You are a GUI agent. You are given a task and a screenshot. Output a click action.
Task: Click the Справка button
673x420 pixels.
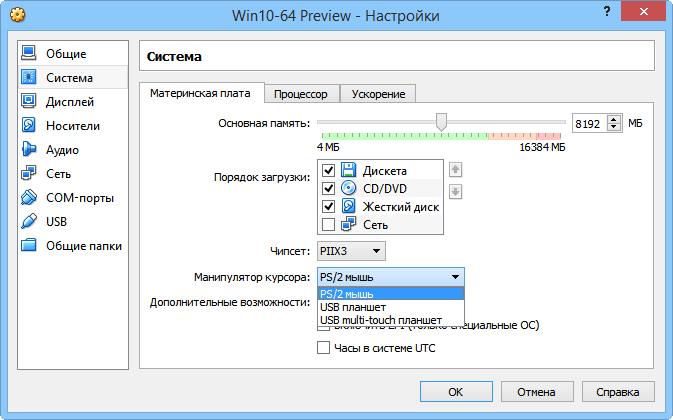(618, 392)
